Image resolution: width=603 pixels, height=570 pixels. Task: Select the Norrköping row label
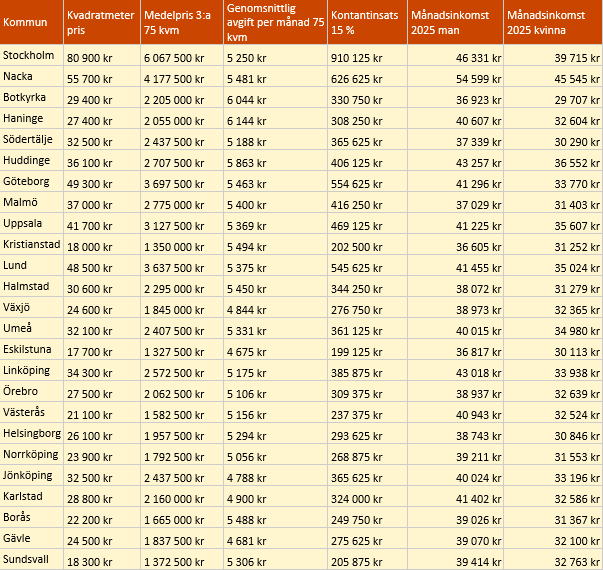[32, 454]
